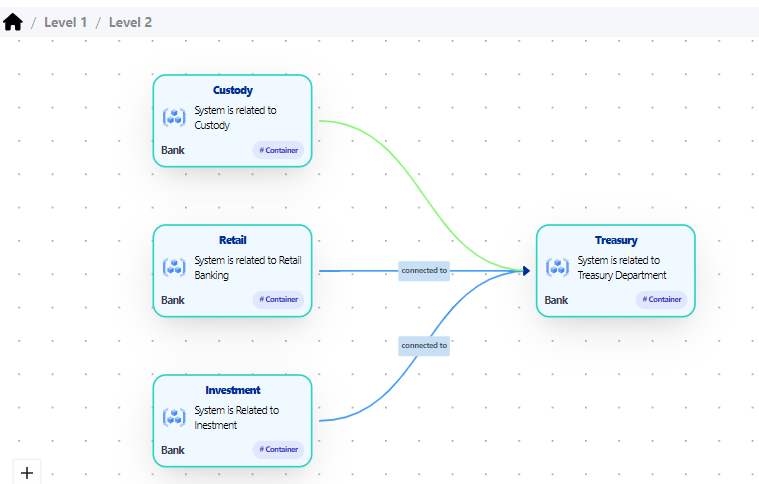This screenshot has width=759, height=484.
Task: Click the Retail node title
Action: point(232,240)
